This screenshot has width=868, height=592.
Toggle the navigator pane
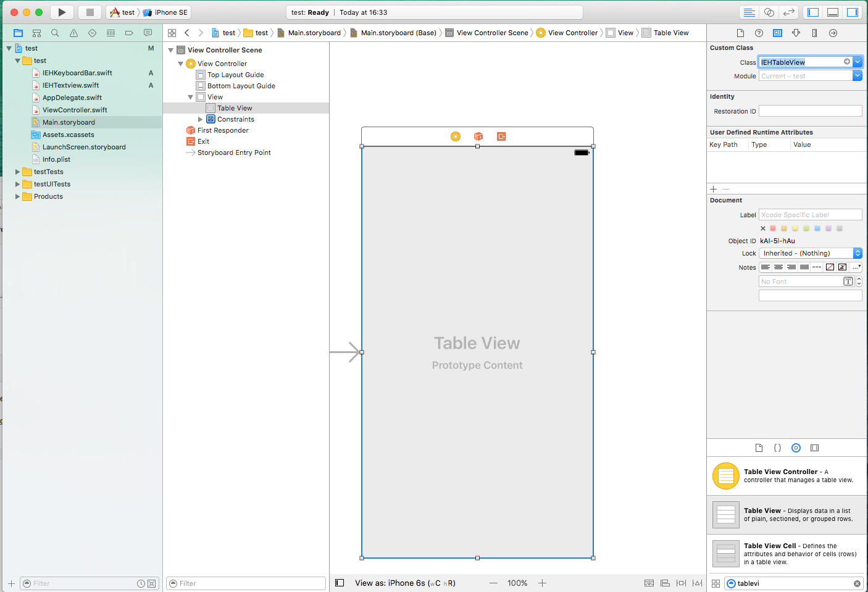pyautogui.click(x=813, y=12)
